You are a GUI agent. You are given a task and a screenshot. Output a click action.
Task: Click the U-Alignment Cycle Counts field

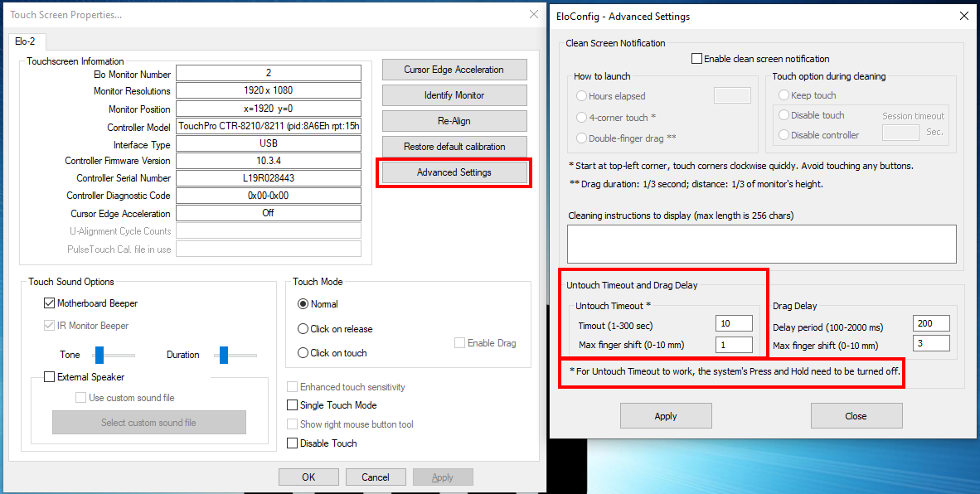click(x=269, y=230)
